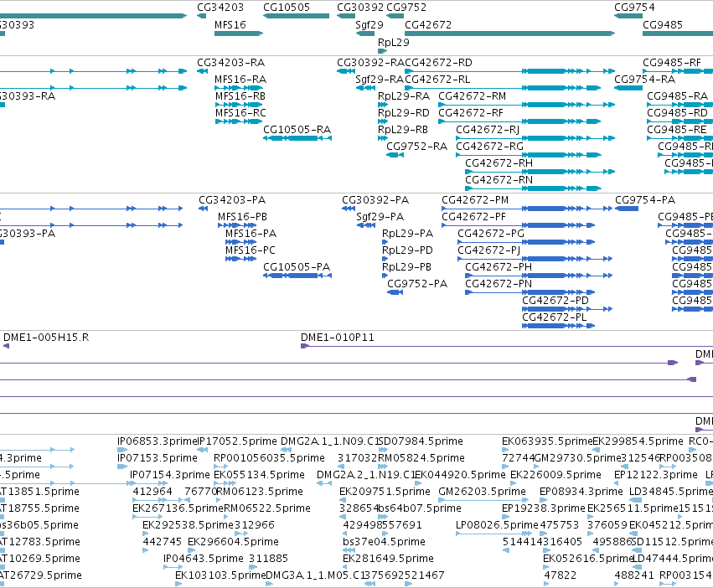Select the CG10505 gene bar
The height and width of the screenshot is (588, 713).
point(296,16)
